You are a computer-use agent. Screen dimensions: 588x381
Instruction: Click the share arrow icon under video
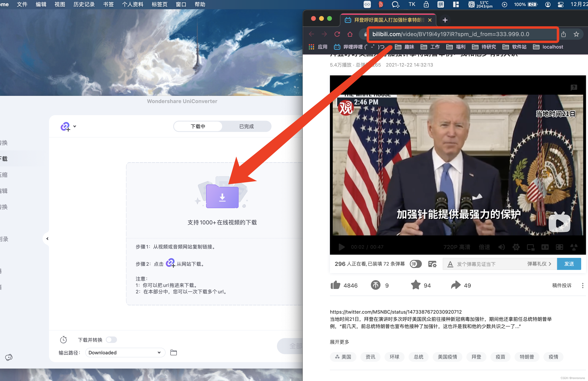[456, 285]
